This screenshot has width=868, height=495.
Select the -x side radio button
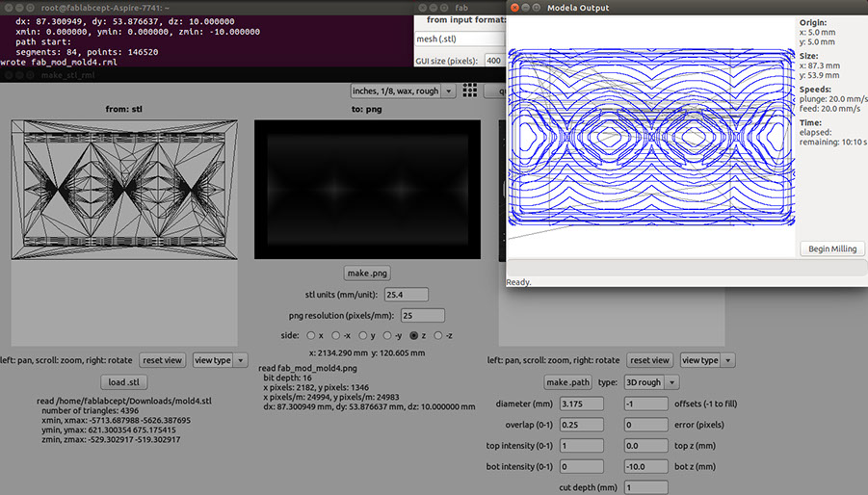coord(335,335)
